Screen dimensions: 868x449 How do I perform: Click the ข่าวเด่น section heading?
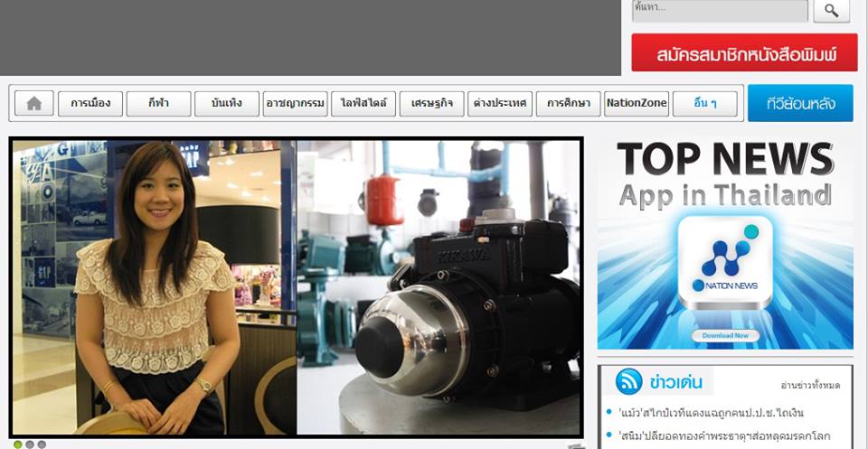[x=676, y=382]
